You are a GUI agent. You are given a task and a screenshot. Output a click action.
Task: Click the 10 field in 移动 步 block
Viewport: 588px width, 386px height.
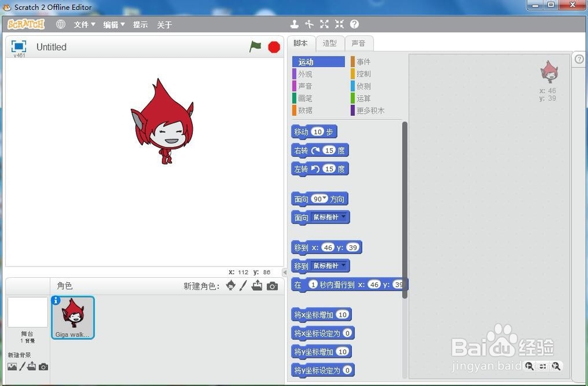318,132
